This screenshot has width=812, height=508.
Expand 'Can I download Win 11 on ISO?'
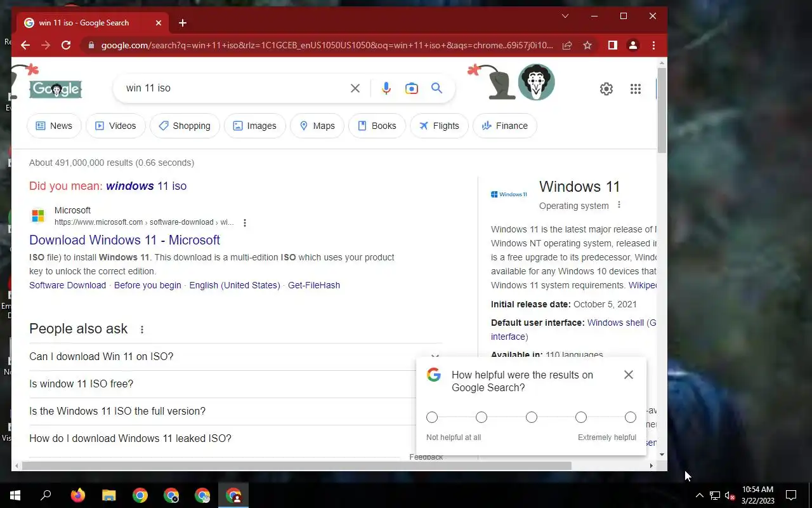click(x=235, y=357)
